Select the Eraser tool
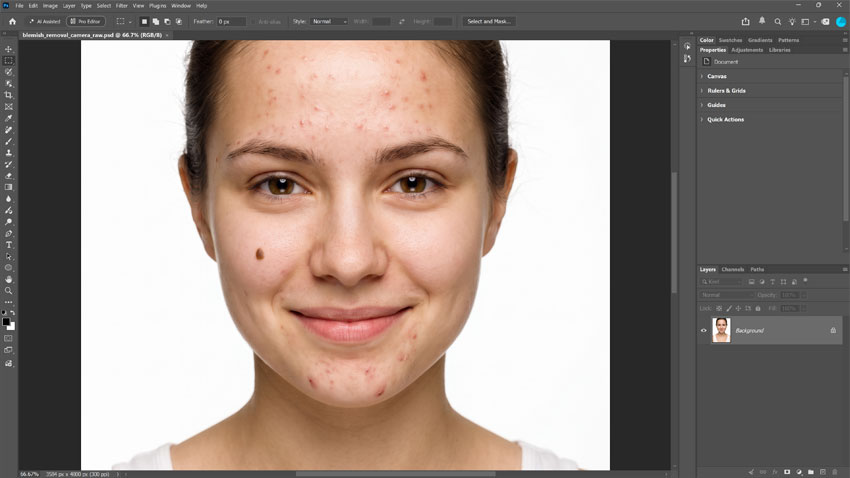 coord(9,176)
